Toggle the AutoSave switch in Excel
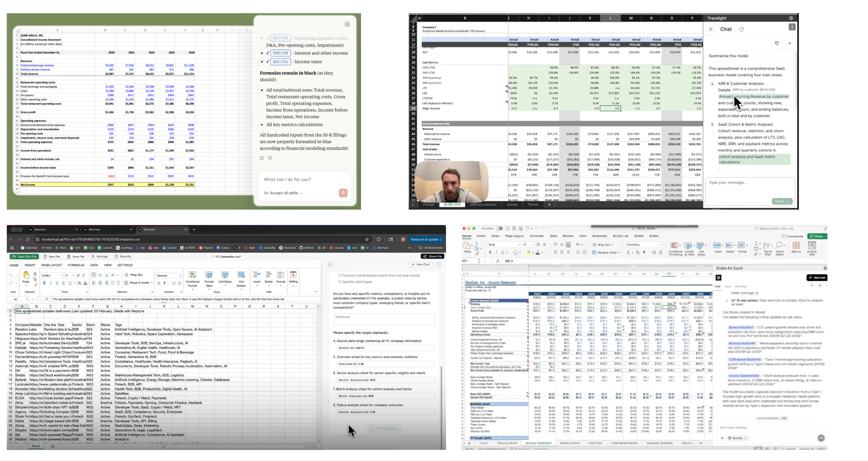 tap(500, 228)
